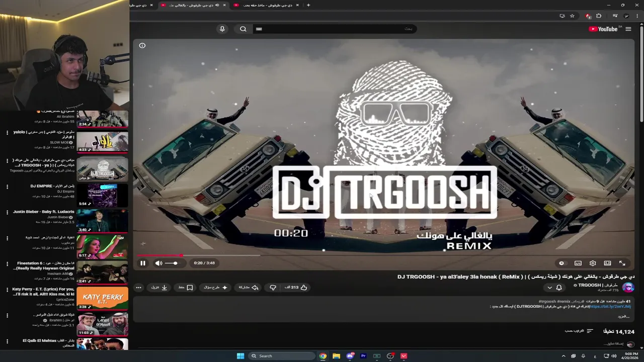Image resolution: width=644 pixels, height=362 pixels.
Task: Toggle subtitles captions button in player
Action: point(578,263)
